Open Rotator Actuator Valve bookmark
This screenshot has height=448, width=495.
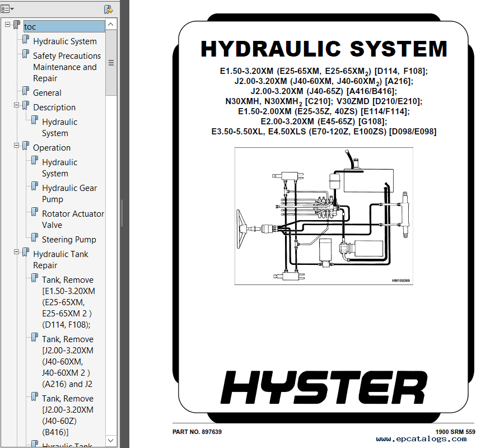click(x=73, y=220)
